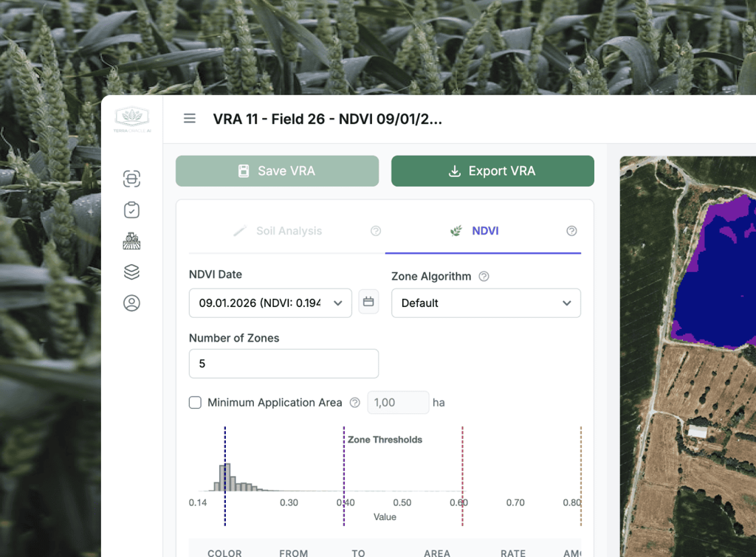Toggle the help icon beside Minimum Application Area

pos(354,403)
